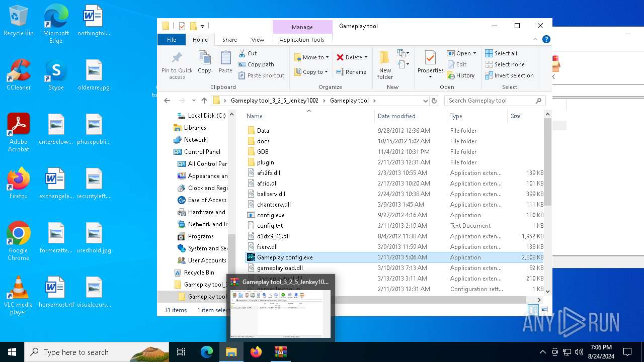Sort by Size column header
The image size is (644, 362).
(525, 116)
